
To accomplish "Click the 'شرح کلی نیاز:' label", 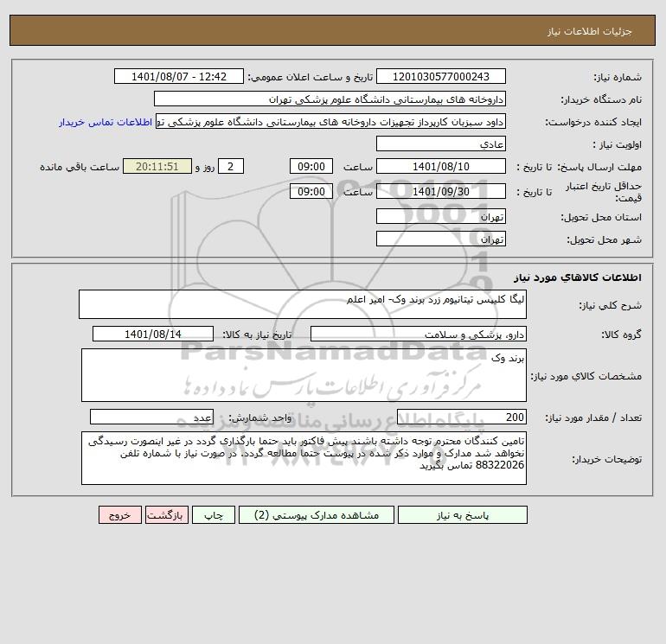I will [611, 305].
